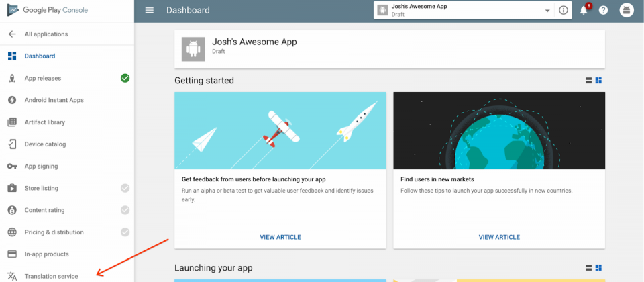
Task: Click the App signing key icon
Action: point(12,166)
